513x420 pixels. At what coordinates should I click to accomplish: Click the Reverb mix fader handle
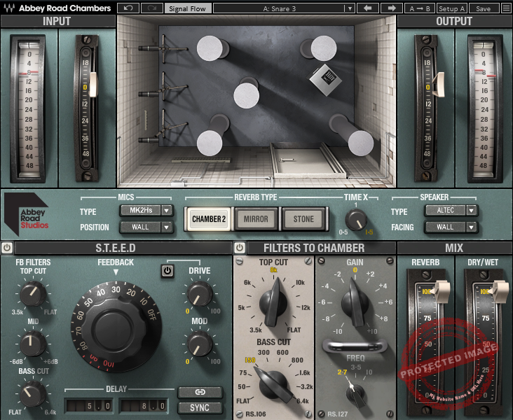[x=440, y=291]
